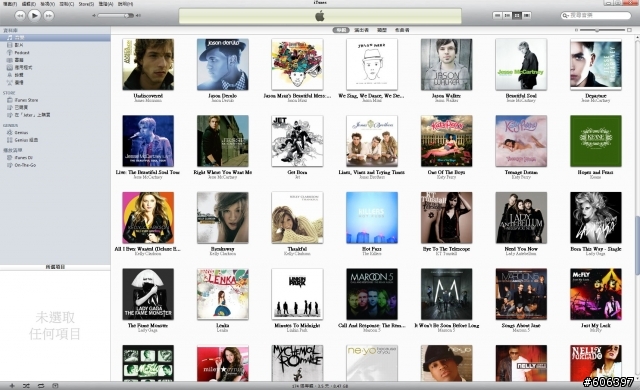Image resolution: width=640 pixels, height=390 pixels.
Task: Select the Hopes and Fears album
Action: (x=596, y=141)
